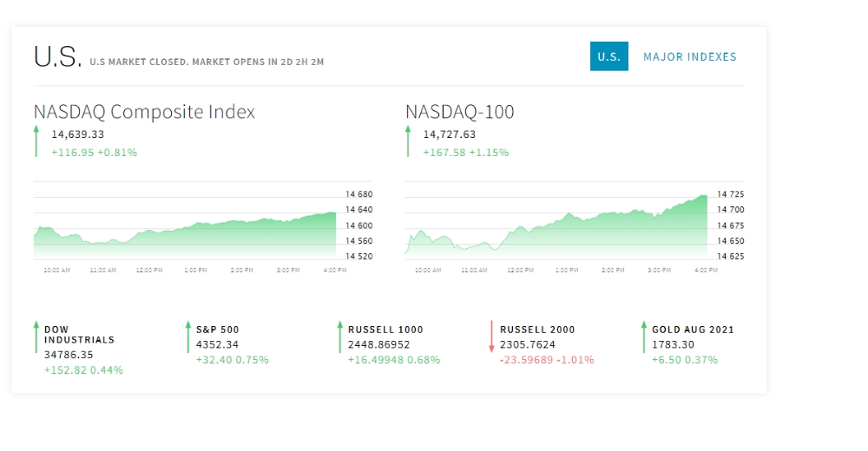Select the Dow change +152.82 0.44%
The height and width of the screenshot is (451, 868).
point(83,370)
